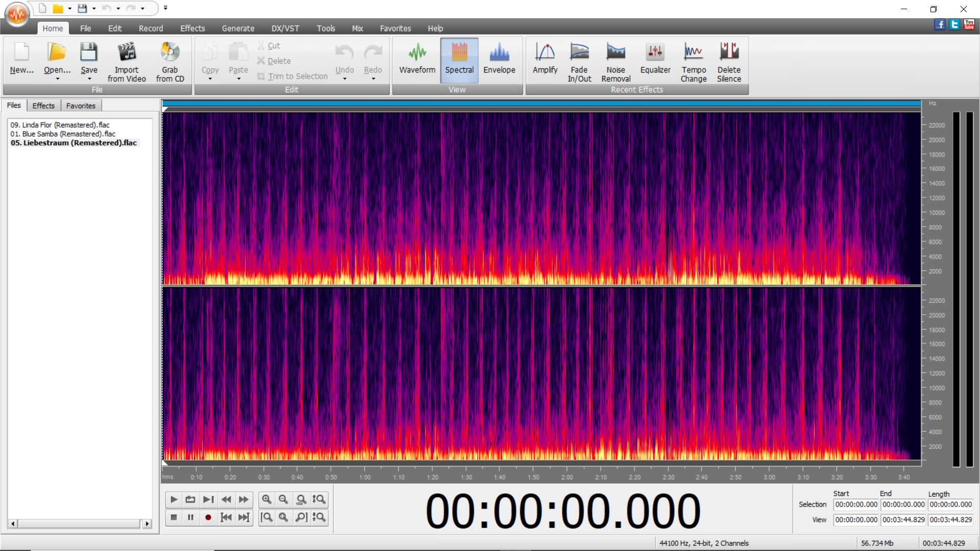Viewport: 980px width, 551px height.
Task: Expand the Redo dropdown arrow in ribbon
Action: tap(373, 79)
